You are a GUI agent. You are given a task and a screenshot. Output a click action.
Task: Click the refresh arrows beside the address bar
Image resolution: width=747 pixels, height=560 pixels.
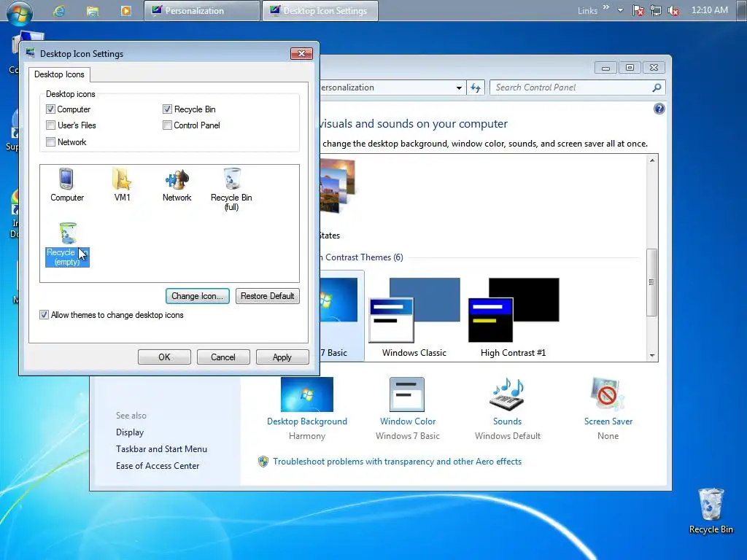(x=476, y=87)
